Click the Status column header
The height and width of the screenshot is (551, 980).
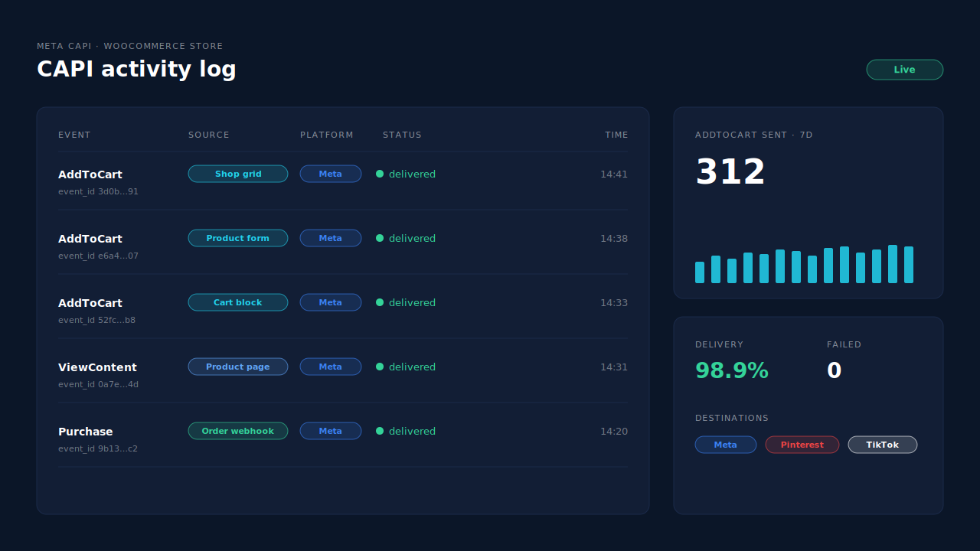click(x=402, y=135)
